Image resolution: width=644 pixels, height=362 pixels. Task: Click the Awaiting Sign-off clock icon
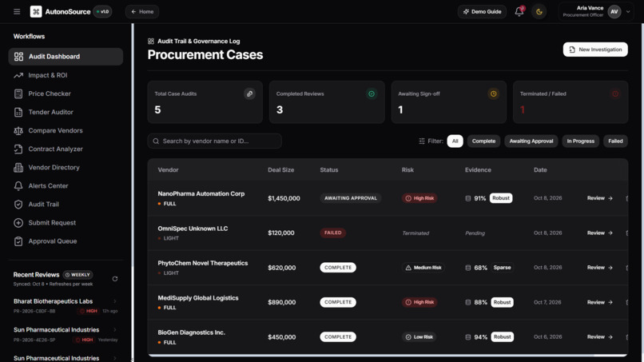tap(493, 93)
